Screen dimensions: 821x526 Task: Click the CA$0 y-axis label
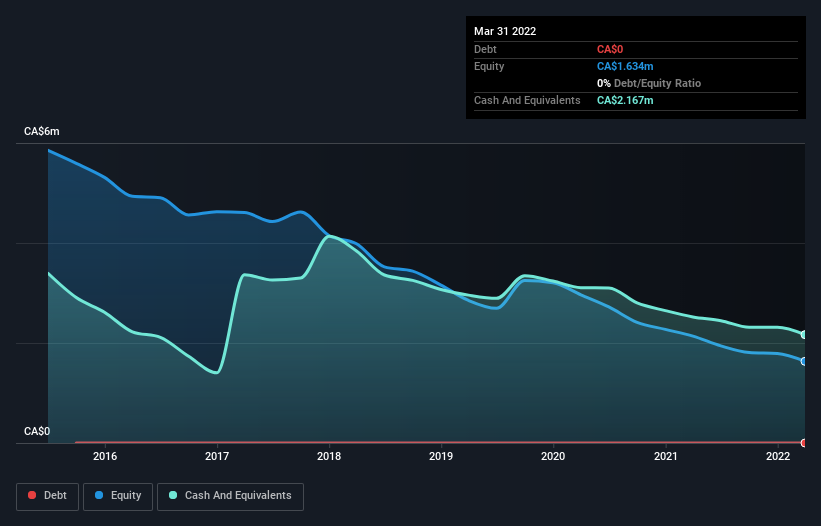coord(37,431)
